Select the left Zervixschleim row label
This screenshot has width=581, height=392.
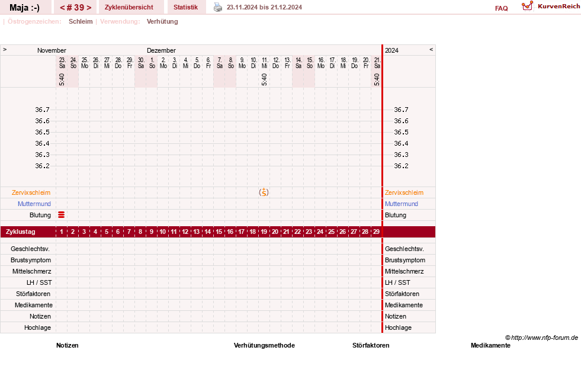pyautogui.click(x=31, y=192)
